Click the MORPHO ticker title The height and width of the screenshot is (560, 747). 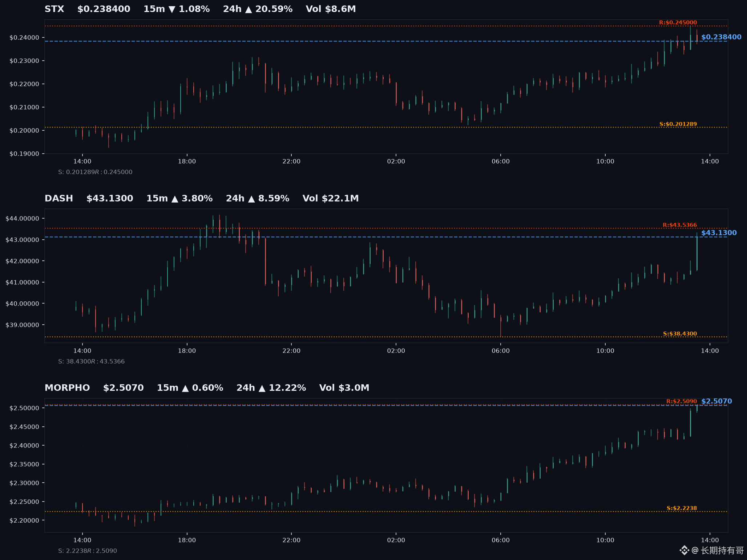(x=67, y=388)
